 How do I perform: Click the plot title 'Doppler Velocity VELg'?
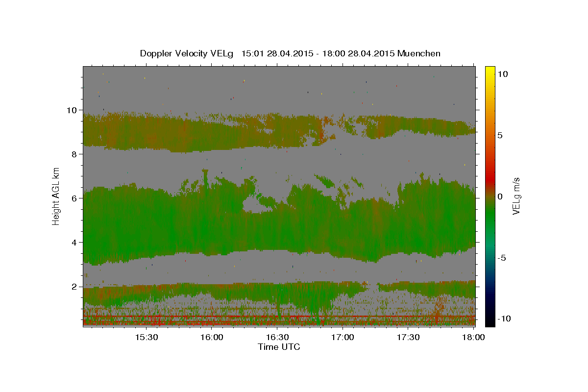tap(187, 53)
